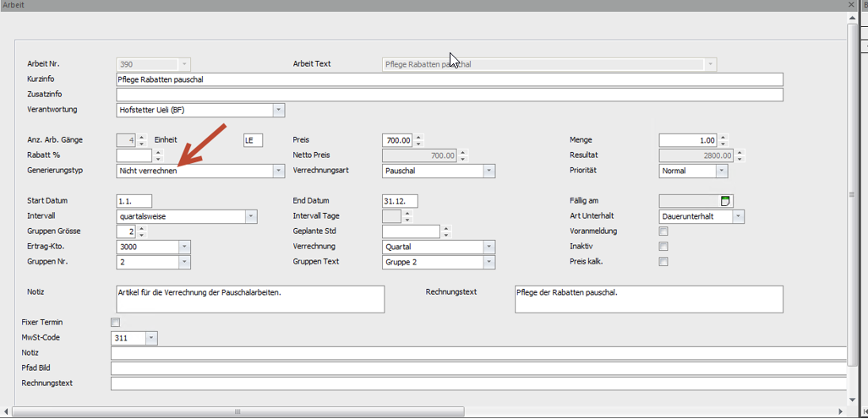Image resolution: width=868 pixels, height=419 pixels.
Task: Click the Geplante Std input field
Action: tap(411, 231)
